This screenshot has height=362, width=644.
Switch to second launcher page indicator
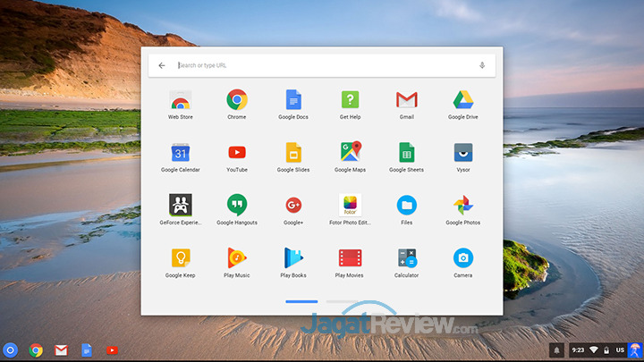click(x=342, y=302)
